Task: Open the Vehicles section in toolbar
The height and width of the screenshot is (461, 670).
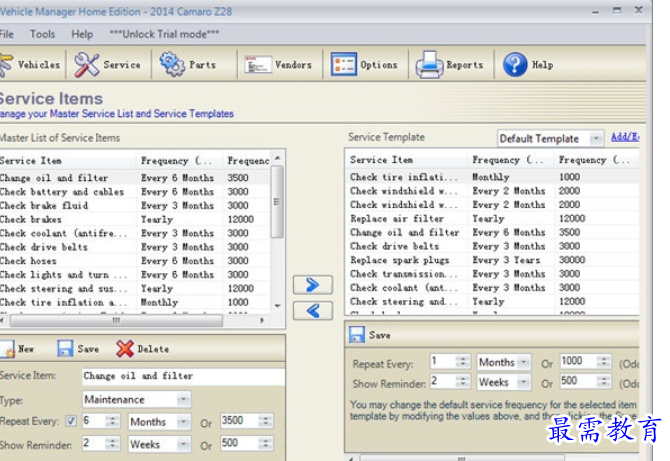Action: pyautogui.click(x=31, y=65)
